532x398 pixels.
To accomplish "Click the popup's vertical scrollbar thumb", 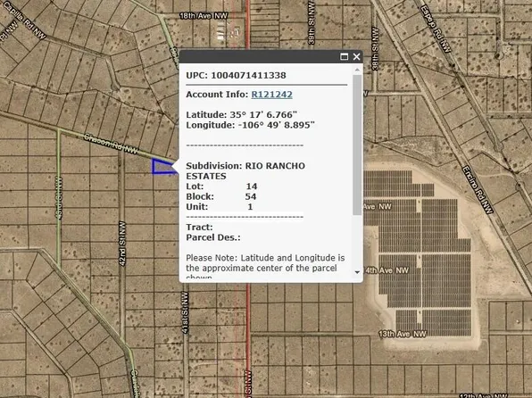I will click(x=357, y=145).
